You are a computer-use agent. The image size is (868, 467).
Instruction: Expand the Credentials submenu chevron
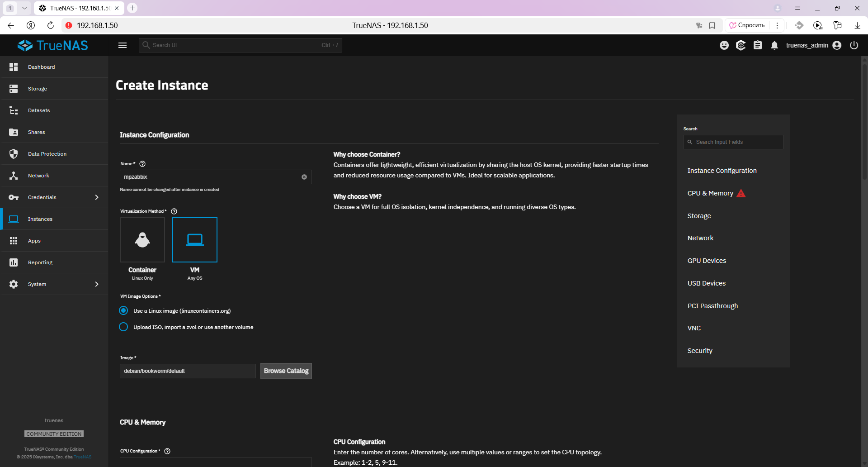tap(97, 197)
